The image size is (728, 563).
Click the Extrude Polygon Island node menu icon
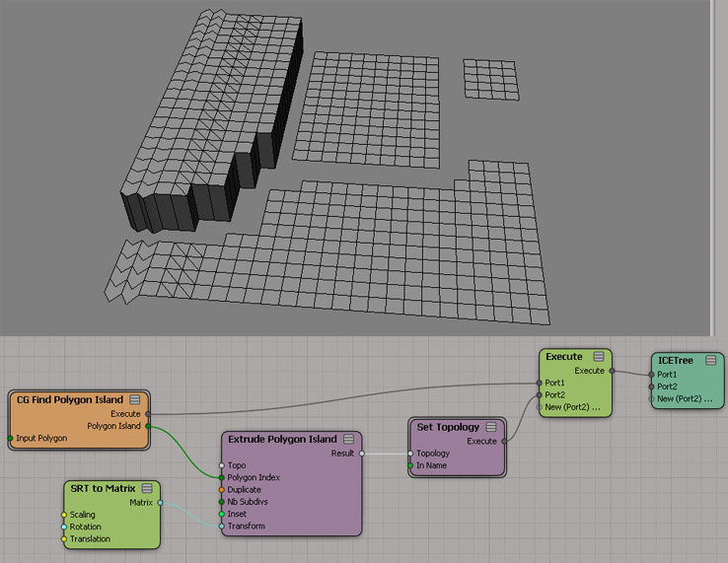tap(349, 440)
